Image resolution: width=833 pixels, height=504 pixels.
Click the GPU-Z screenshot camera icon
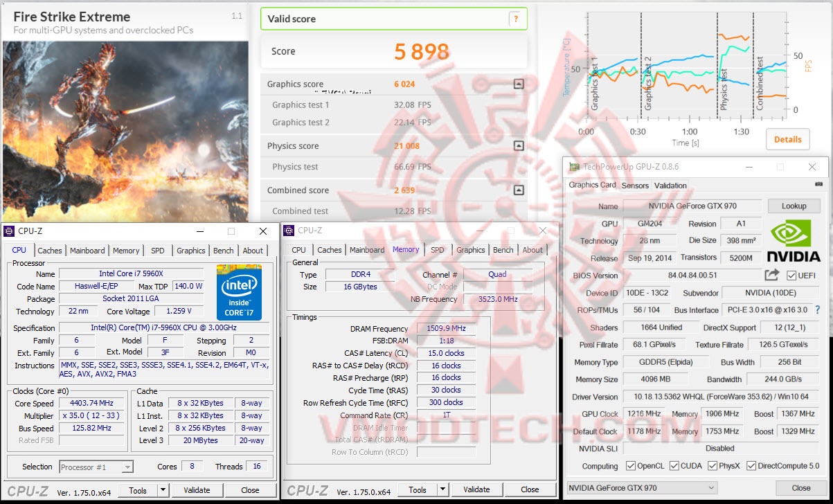coord(819,185)
